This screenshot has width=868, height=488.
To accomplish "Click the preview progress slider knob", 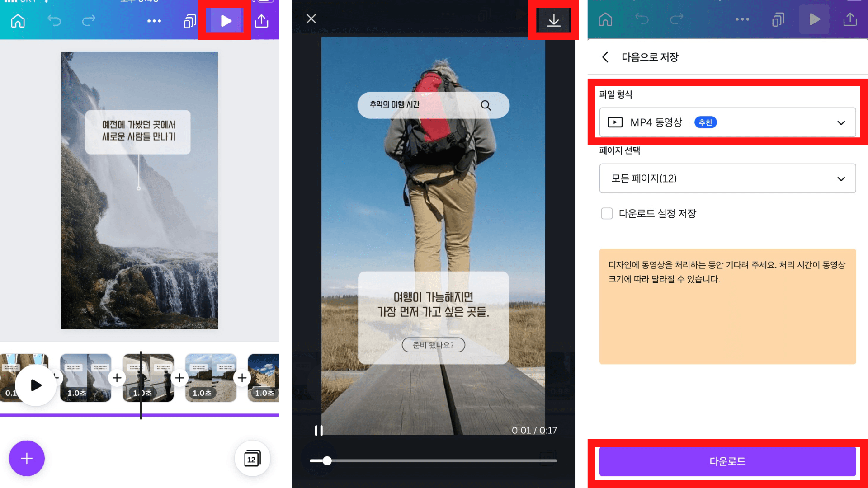I will click(x=327, y=461).
